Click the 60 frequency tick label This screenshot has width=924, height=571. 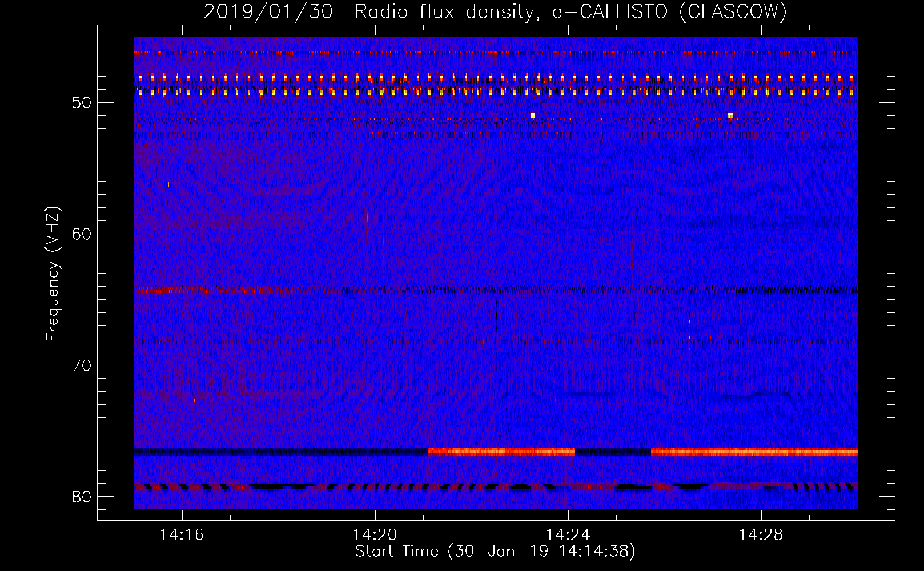click(x=82, y=234)
